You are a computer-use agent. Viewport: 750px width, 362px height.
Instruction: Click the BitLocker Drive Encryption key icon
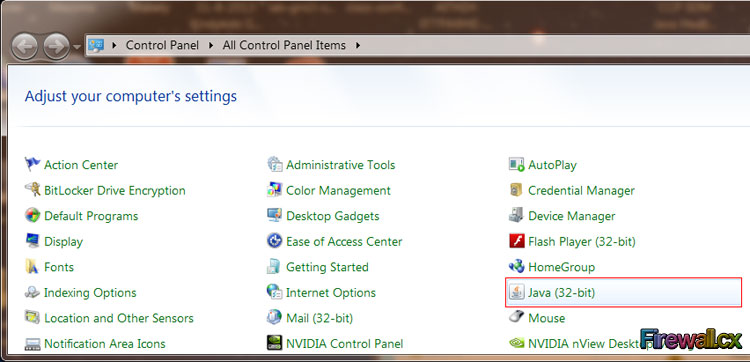coord(33,190)
